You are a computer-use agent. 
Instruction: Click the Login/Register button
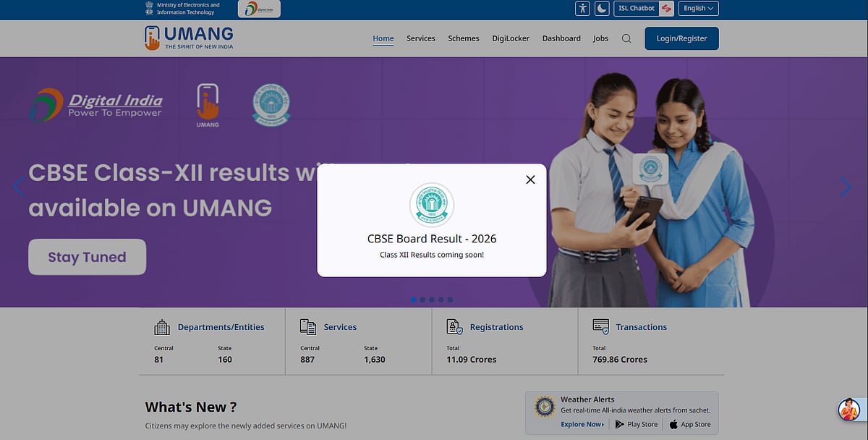(681, 38)
